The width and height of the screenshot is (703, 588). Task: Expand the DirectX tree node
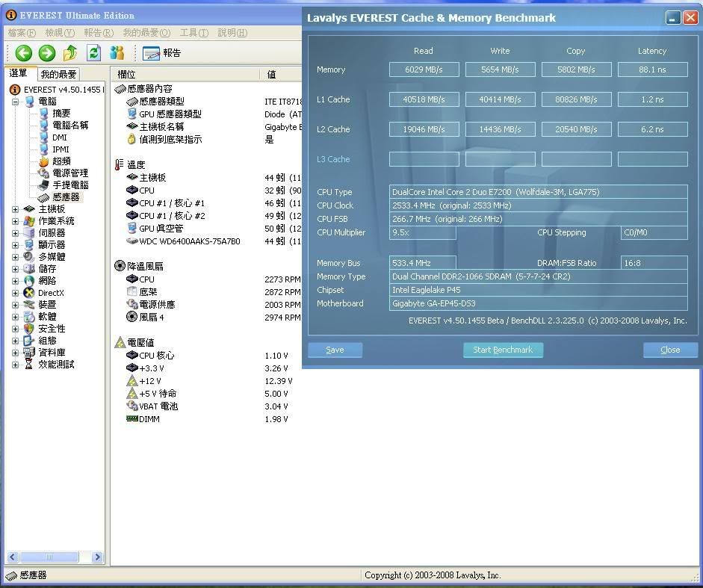(15, 293)
